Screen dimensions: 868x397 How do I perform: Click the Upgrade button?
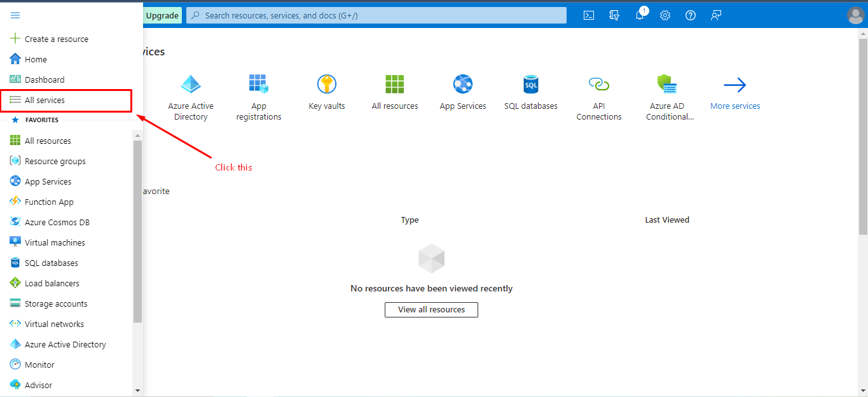click(162, 15)
